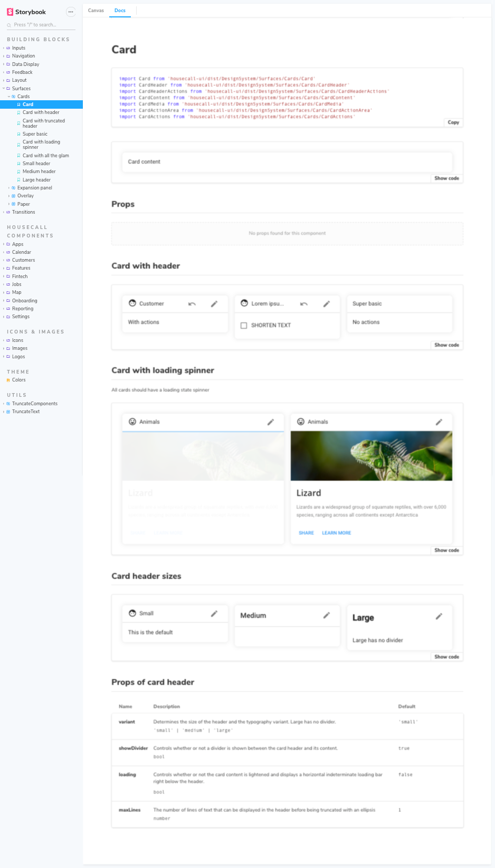Click the Colors theme icon in sidebar
Image resolution: width=495 pixels, height=868 pixels.
(8, 380)
